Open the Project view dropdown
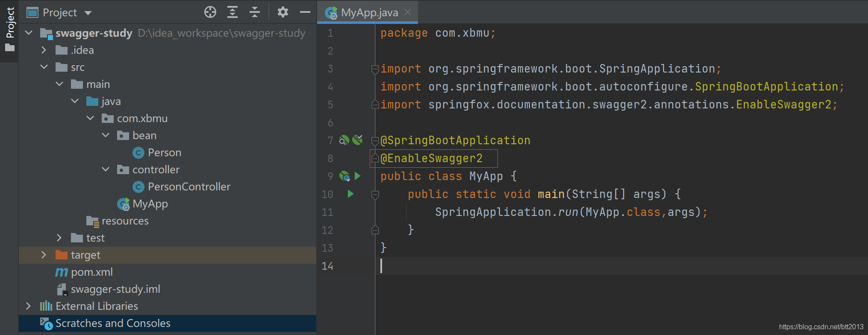This screenshot has height=335, width=868. coord(88,13)
